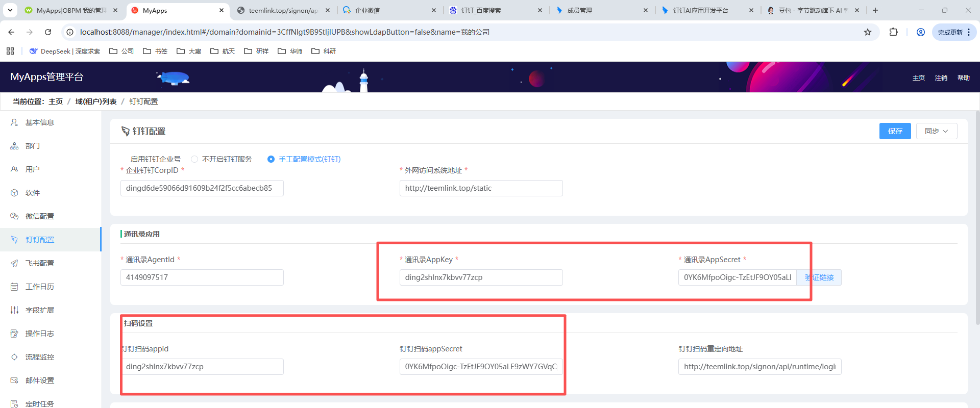
Task: Click the 操作日志 log icon in sidebar
Action: [x=14, y=334]
